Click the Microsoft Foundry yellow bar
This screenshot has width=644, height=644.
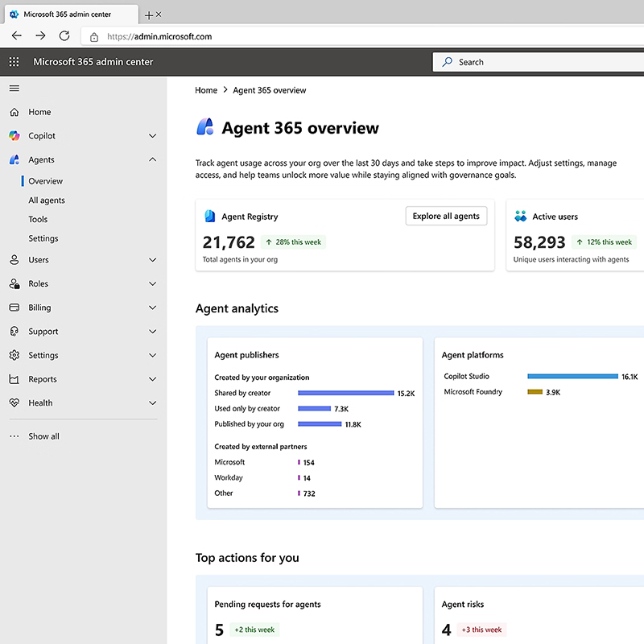[535, 392]
